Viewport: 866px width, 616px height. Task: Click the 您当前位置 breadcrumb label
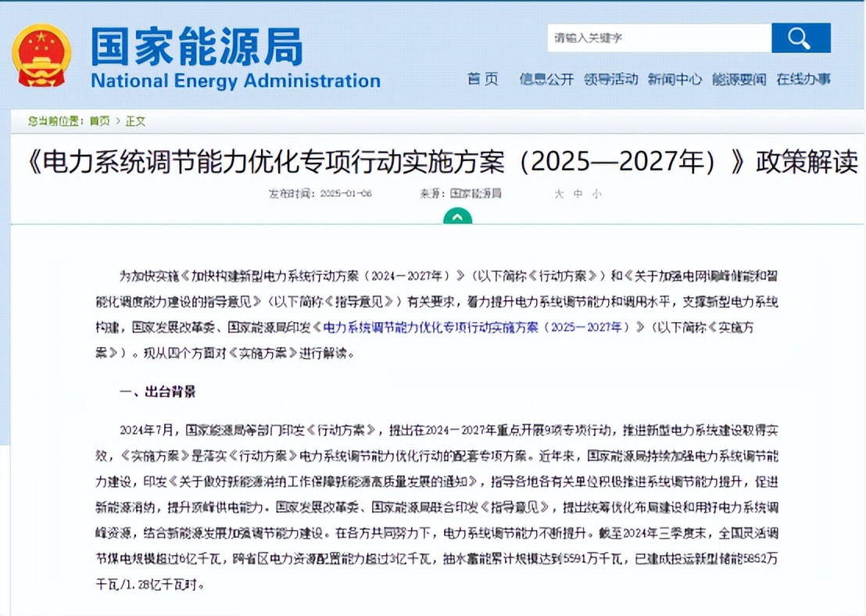(x=55, y=121)
